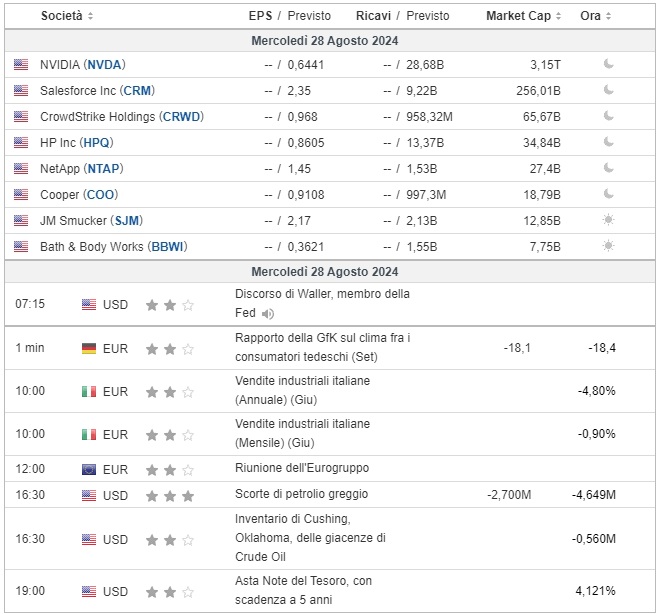Sort table by Società column arrows
This screenshot has height=614, width=660.
[90, 16]
